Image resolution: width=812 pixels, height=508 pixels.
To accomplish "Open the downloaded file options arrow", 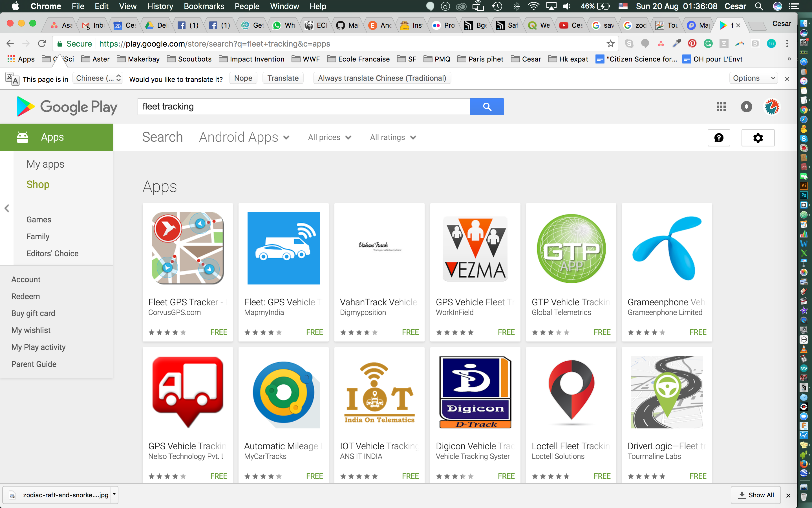I will pos(114,495).
